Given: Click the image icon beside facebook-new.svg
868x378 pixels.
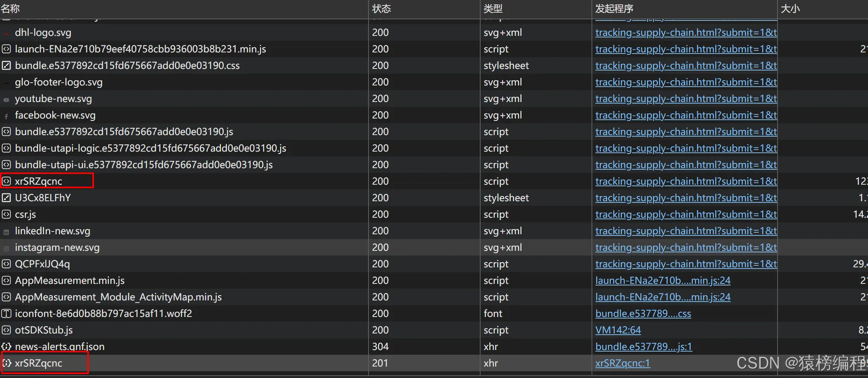Looking at the screenshot, I should click(x=6, y=117).
